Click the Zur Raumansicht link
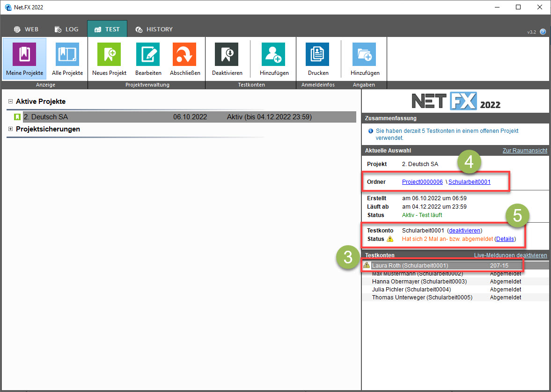The image size is (551, 392). click(x=524, y=151)
